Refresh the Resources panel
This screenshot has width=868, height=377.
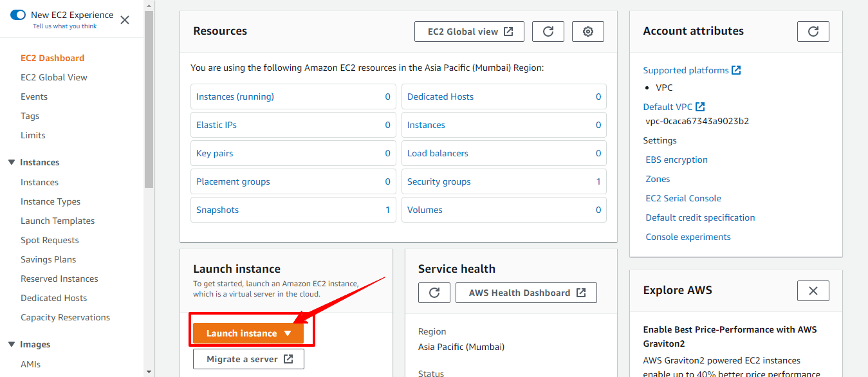tap(548, 32)
